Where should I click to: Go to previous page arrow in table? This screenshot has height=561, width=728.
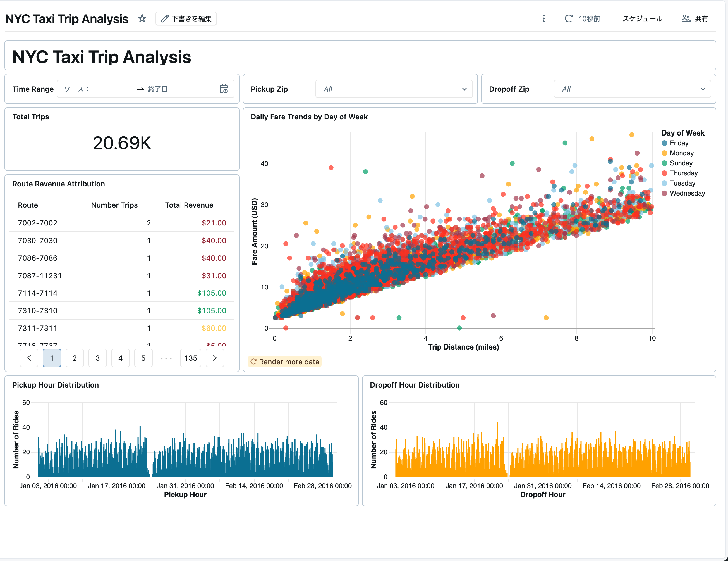(x=29, y=358)
